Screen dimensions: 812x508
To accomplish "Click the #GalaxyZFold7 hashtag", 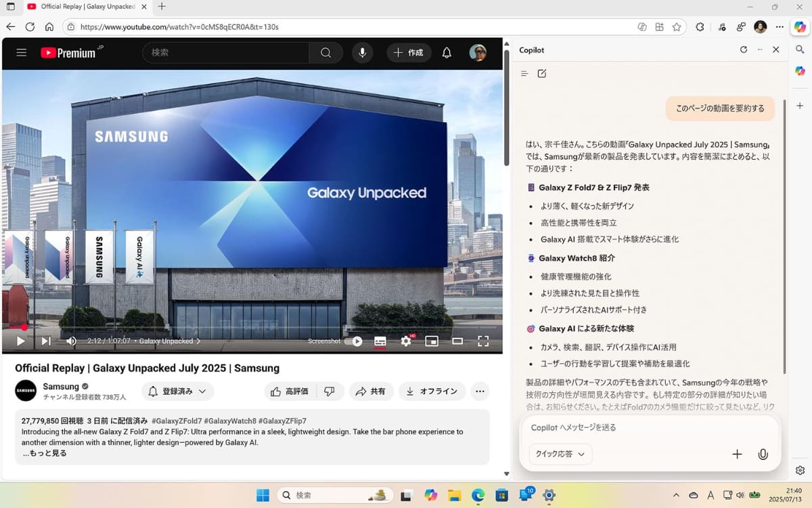I will tap(175, 421).
